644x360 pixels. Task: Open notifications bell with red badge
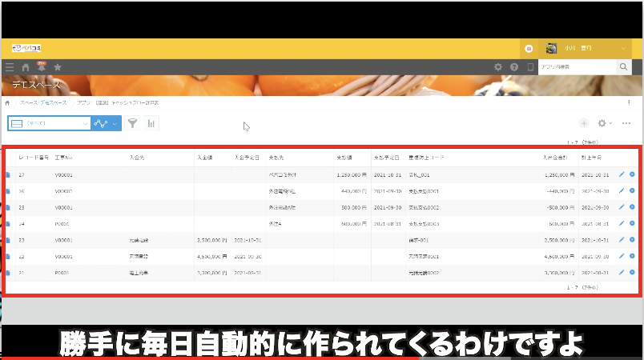click(41, 68)
